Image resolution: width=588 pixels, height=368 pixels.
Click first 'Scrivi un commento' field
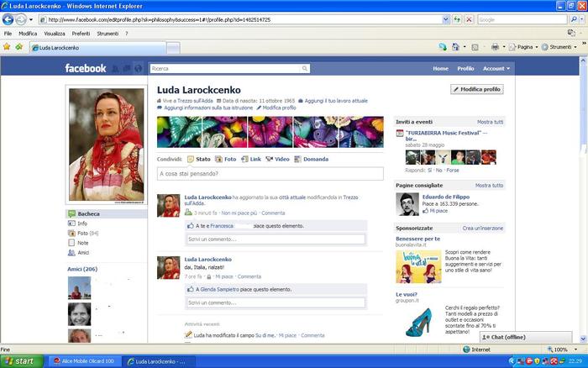(x=276, y=239)
